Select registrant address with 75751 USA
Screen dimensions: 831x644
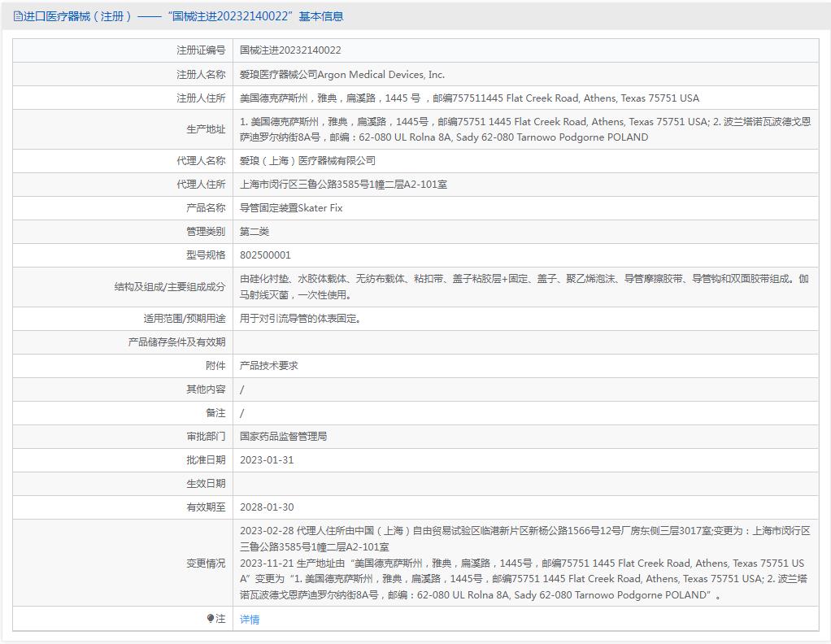(469, 98)
